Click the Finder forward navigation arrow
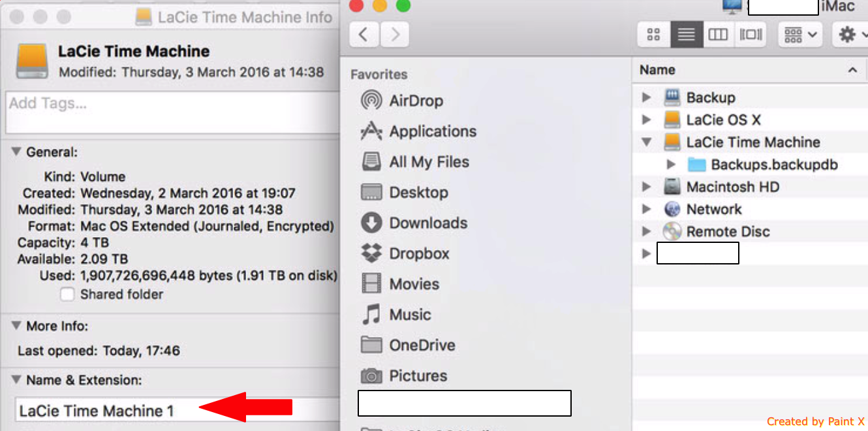The image size is (868, 431). (394, 35)
